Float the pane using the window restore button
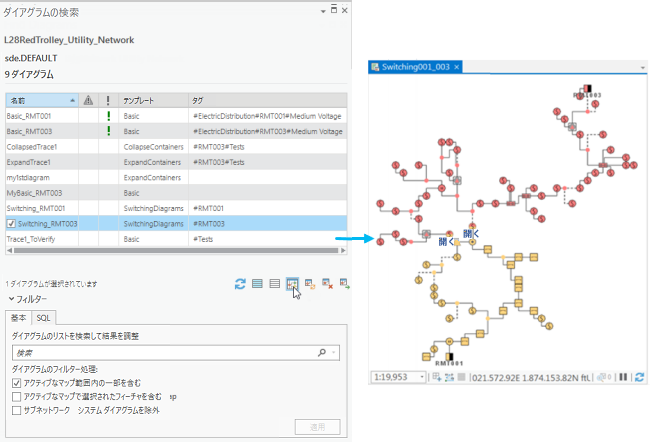The width and height of the screenshot is (650, 442). tap(334, 10)
